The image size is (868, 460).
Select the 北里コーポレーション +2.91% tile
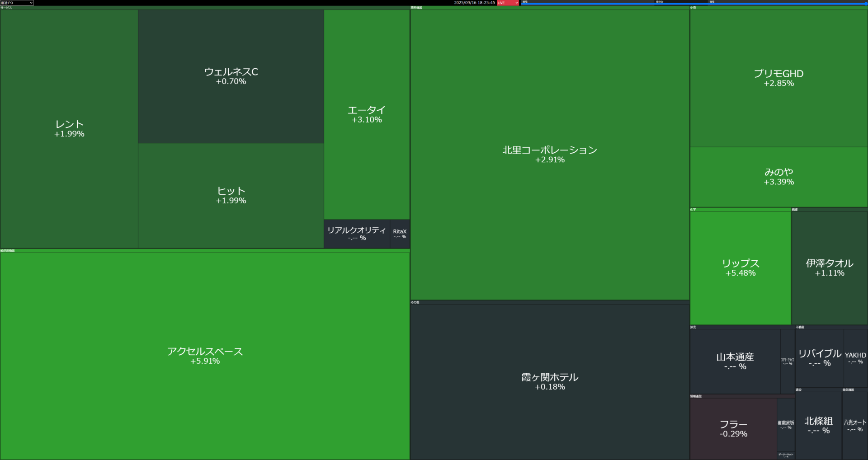550,155
